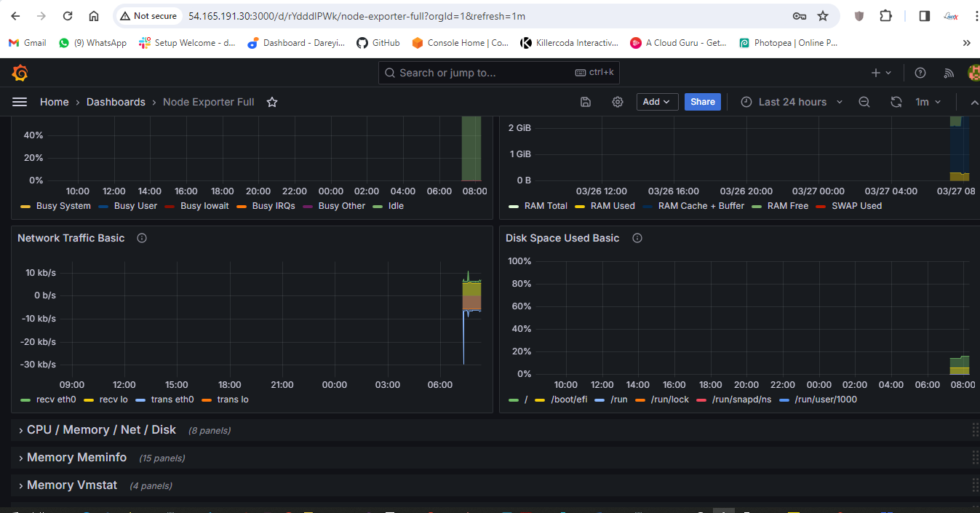Screen dimensions: 980x513
Task: Open the news RSS feed icon
Action: (949, 73)
